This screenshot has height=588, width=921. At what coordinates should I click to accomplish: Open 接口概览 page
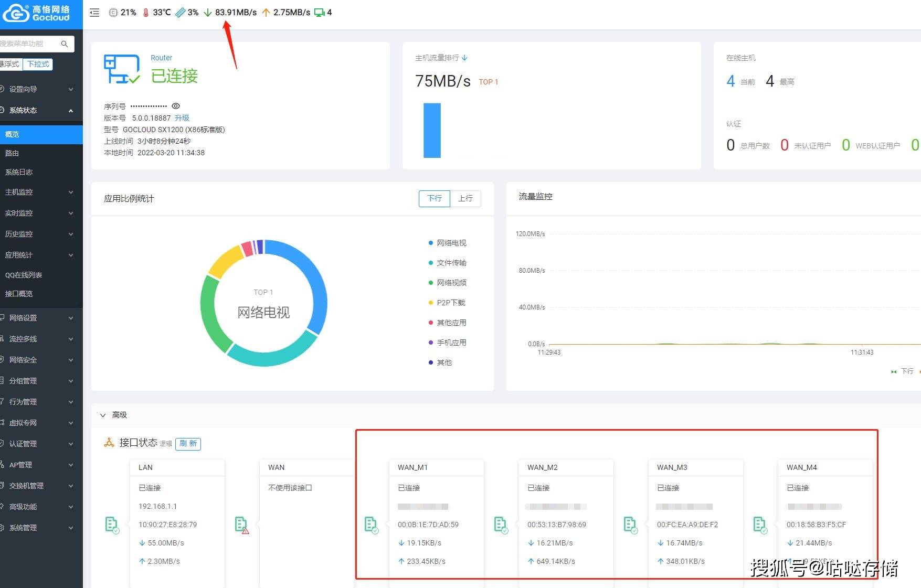pyautogui.click(x=41, y=294)
